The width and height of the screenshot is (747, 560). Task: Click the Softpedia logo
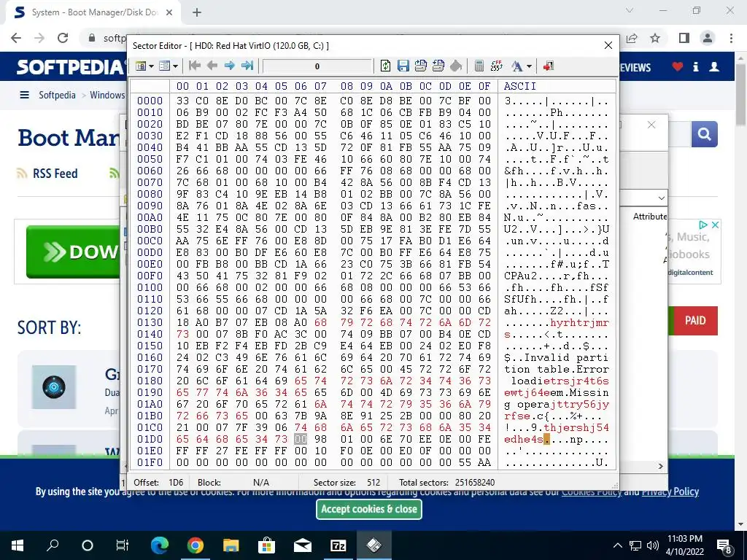(70, 66)
